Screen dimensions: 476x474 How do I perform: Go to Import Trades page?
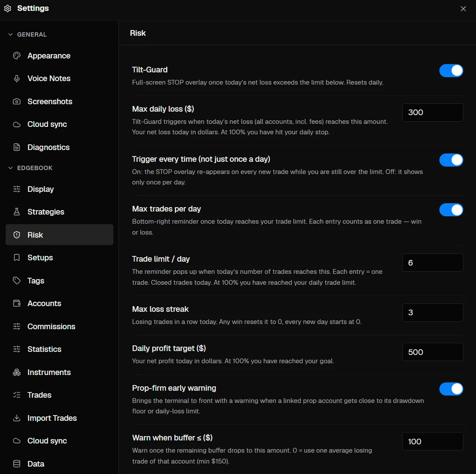[x=59, y=418]
